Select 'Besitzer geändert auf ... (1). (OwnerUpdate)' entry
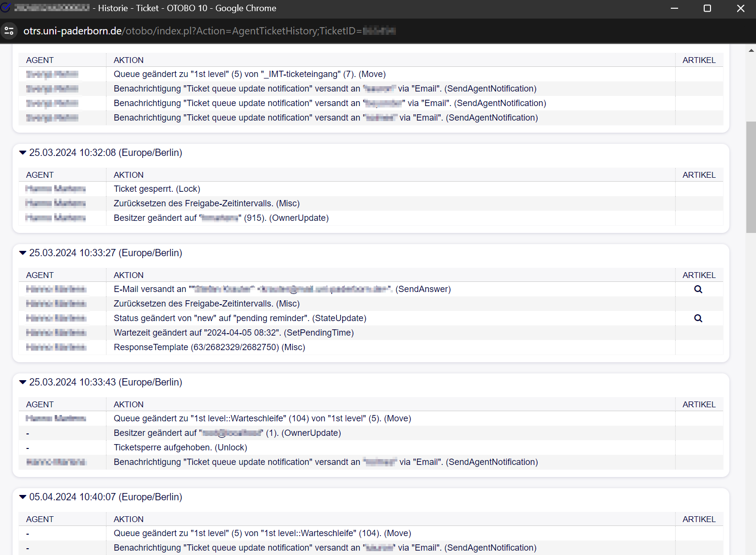This screenshot has height=555, width=756. pos(227,433)
